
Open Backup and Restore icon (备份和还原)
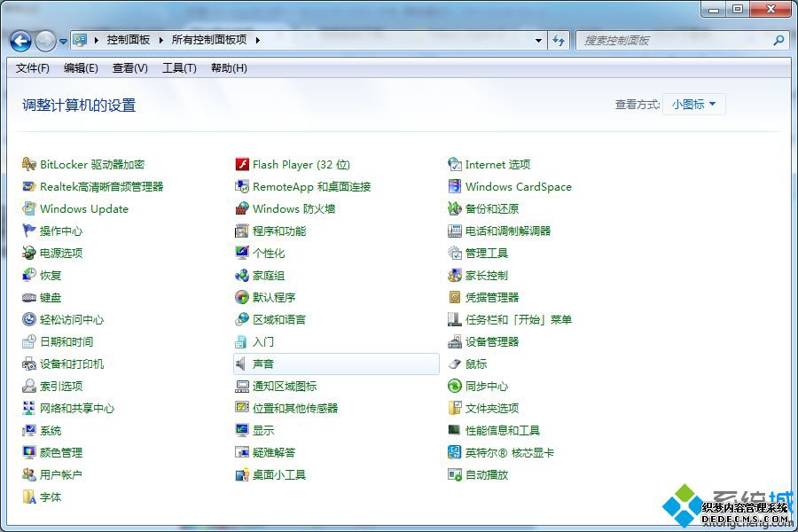point(455,208)
